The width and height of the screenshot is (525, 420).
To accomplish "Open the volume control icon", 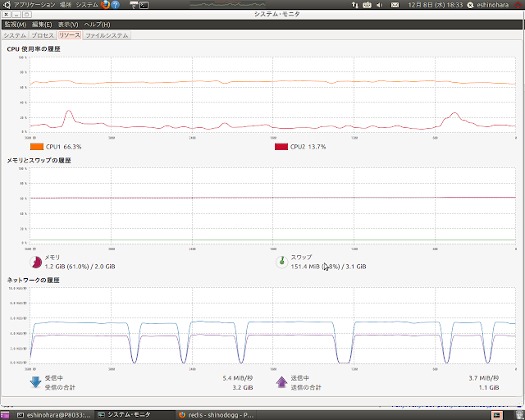I will (380, 5).
